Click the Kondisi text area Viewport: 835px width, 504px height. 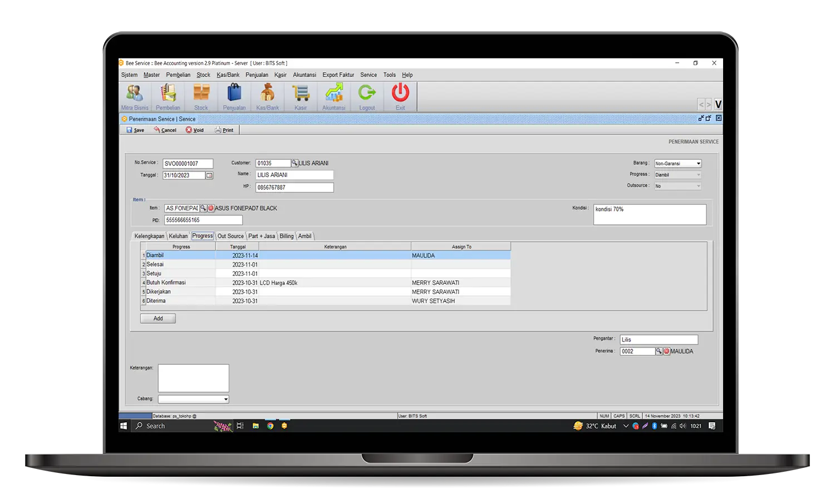point(650,215)
